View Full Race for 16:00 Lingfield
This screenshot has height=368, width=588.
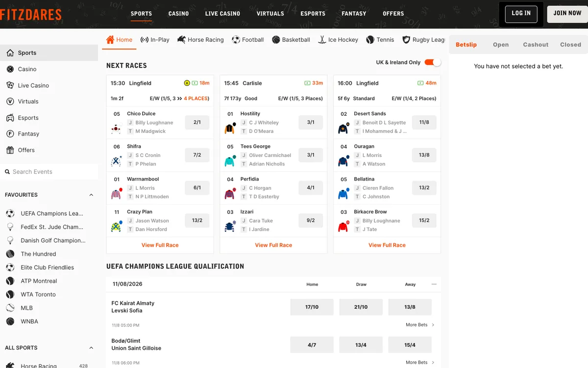coord(387,245)
